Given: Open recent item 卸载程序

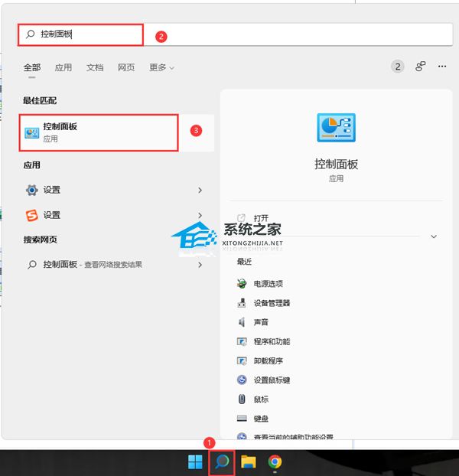Looking at the screenshot, I should point(269,360).
